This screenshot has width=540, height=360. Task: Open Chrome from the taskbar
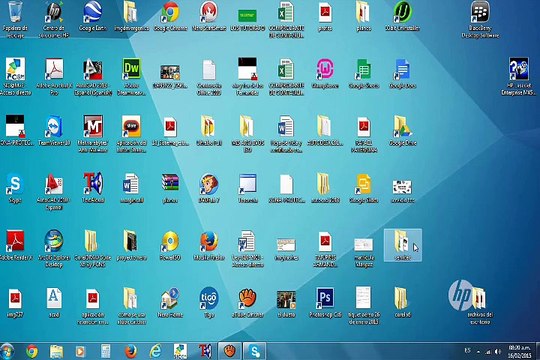click(x=32, y=351)
